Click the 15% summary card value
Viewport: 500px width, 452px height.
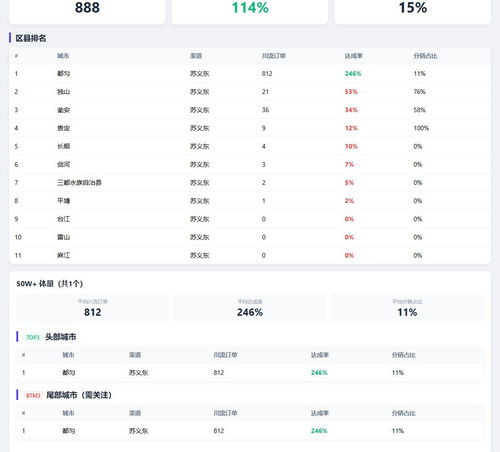(413, 7)
